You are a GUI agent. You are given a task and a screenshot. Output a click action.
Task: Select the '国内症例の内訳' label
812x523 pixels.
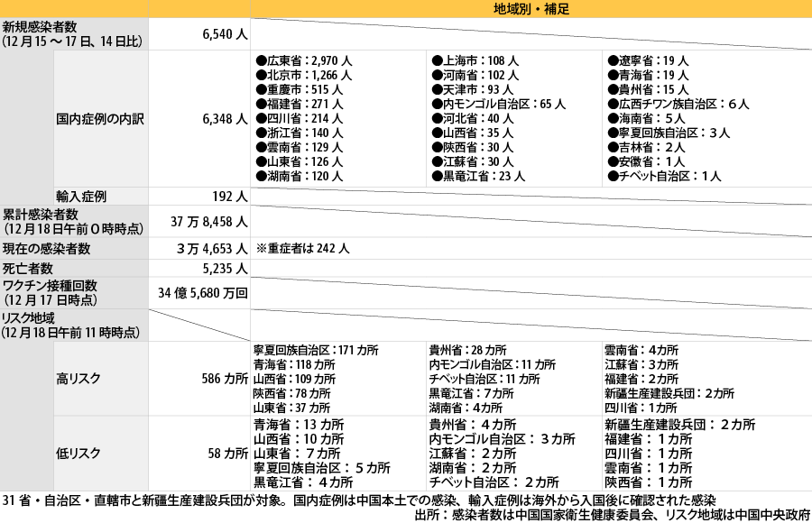pos(100,119)
